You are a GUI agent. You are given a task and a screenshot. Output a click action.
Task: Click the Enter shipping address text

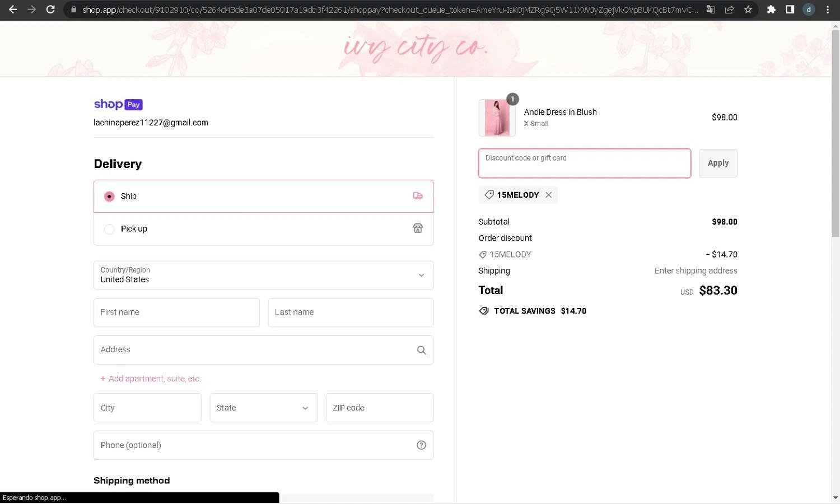click(x=696, y=271)
